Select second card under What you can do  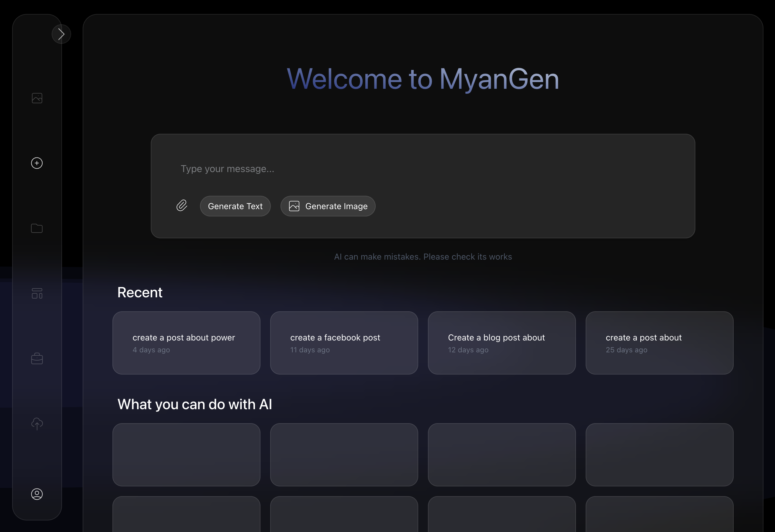pos(344,454)
